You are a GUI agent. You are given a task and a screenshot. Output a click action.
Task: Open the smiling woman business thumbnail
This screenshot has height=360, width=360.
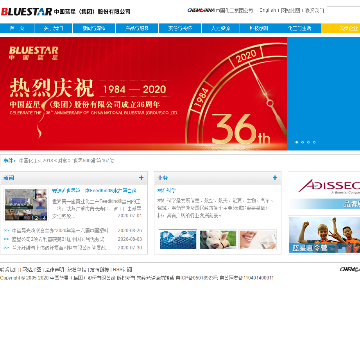coord(258,239)
